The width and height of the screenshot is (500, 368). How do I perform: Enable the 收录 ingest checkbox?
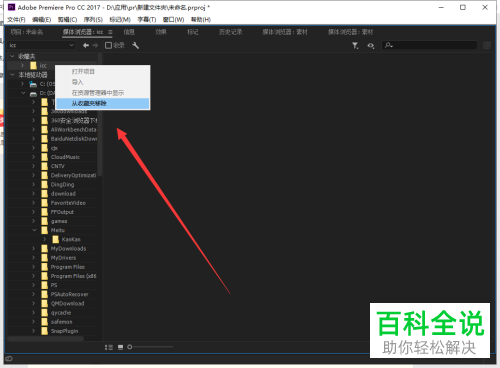click(108, 45)
